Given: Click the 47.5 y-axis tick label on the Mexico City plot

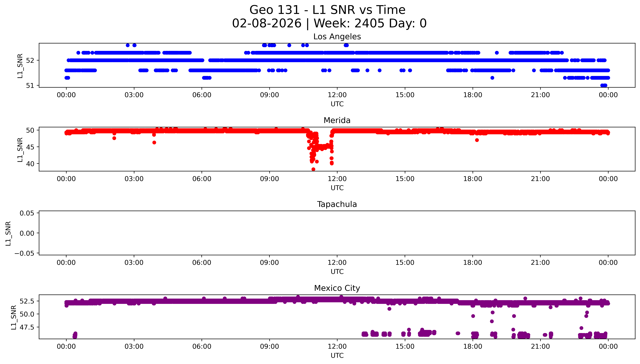Looking at the screenshot, I should pos(27,327).
